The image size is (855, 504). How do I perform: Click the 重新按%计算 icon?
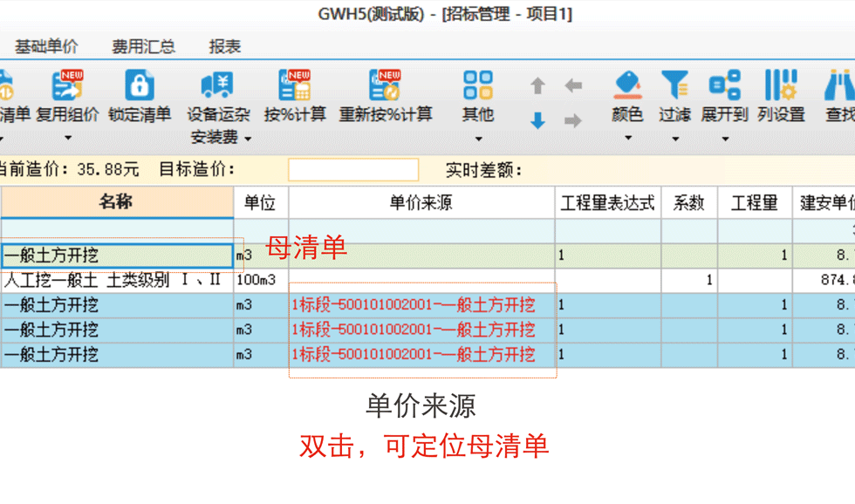385,85
